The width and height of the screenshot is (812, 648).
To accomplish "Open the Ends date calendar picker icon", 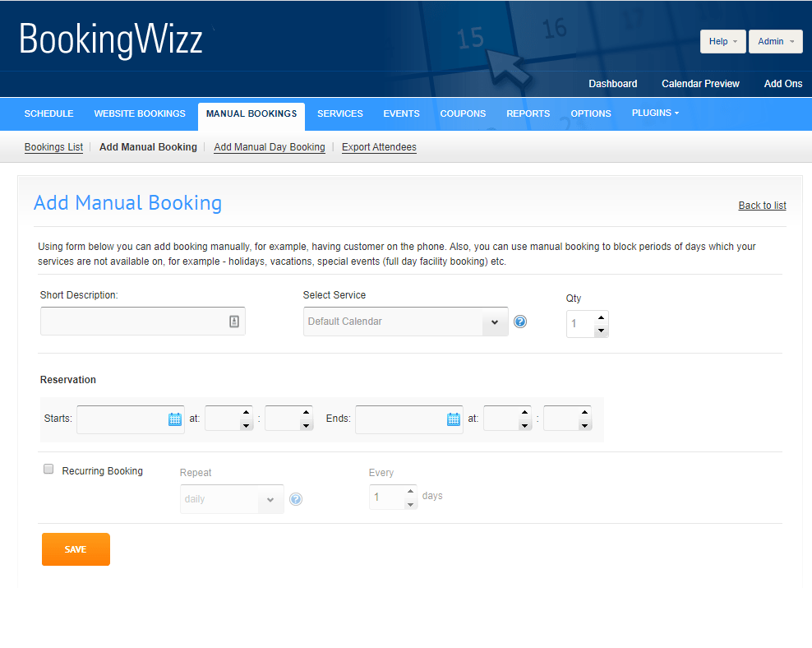I will click(454, 419).
